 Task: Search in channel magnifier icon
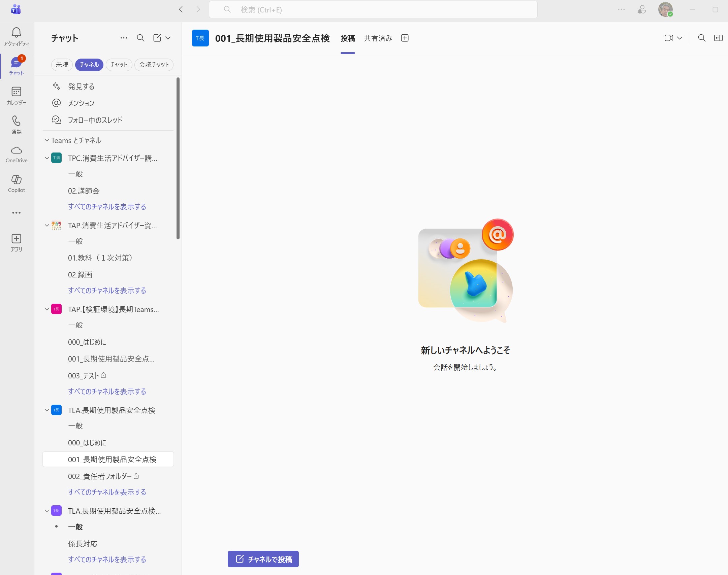pyautogui.click(x=702, y=38)
